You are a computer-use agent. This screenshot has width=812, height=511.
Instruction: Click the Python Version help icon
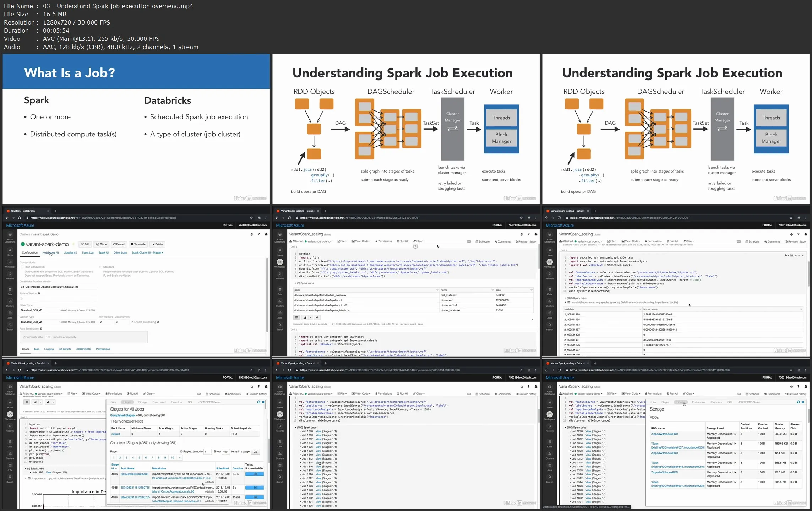click(x=39, y=293)
